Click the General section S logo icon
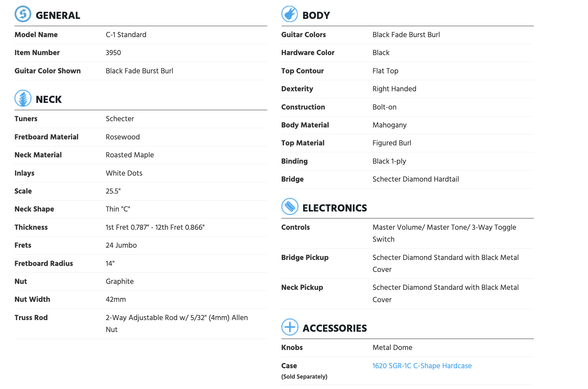 tap(23, 14)
